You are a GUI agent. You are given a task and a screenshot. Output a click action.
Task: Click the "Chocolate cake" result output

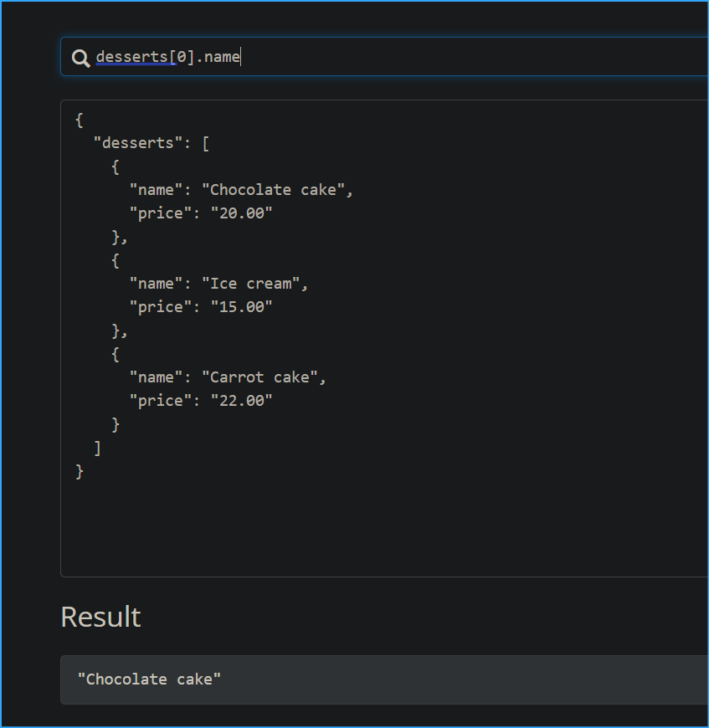[149, 679]
